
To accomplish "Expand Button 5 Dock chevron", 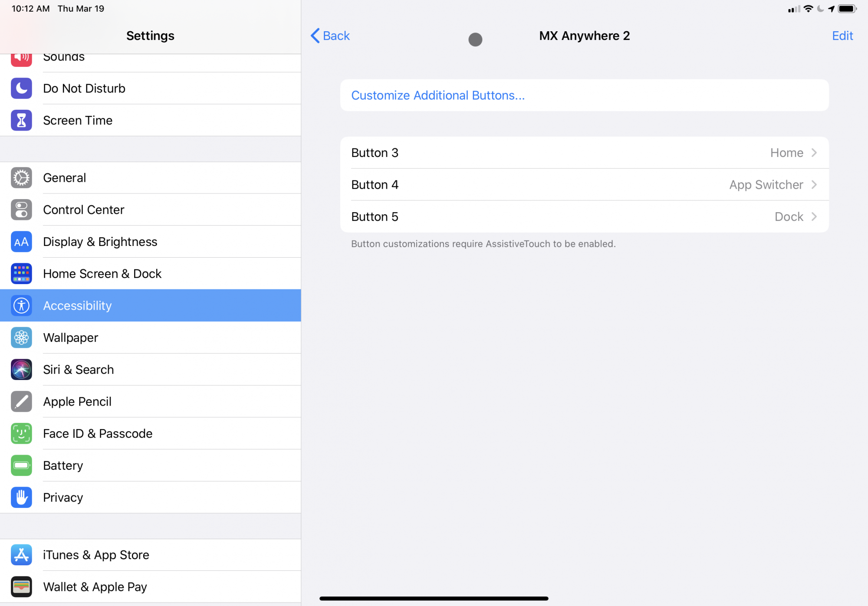I will point(814,217).
